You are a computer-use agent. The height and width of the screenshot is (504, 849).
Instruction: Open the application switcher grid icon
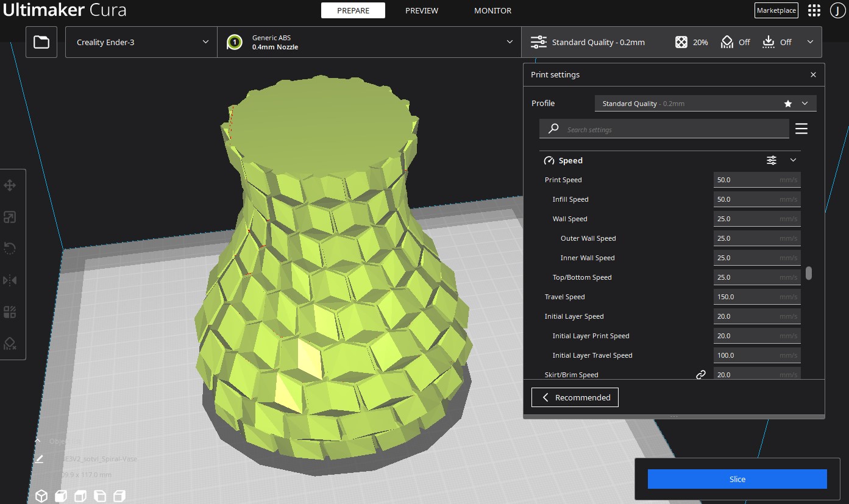(814, 10)
